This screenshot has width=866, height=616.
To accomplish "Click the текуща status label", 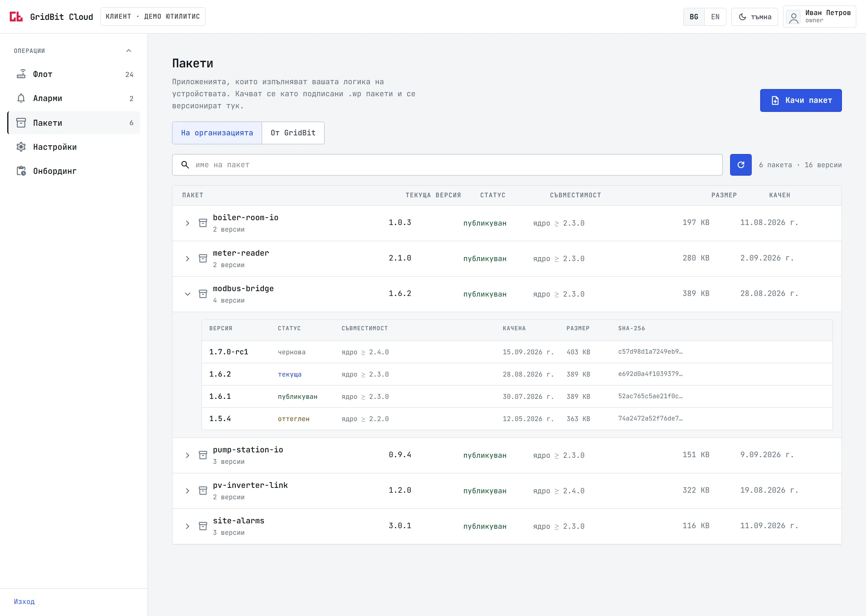I will pos(290,374).
